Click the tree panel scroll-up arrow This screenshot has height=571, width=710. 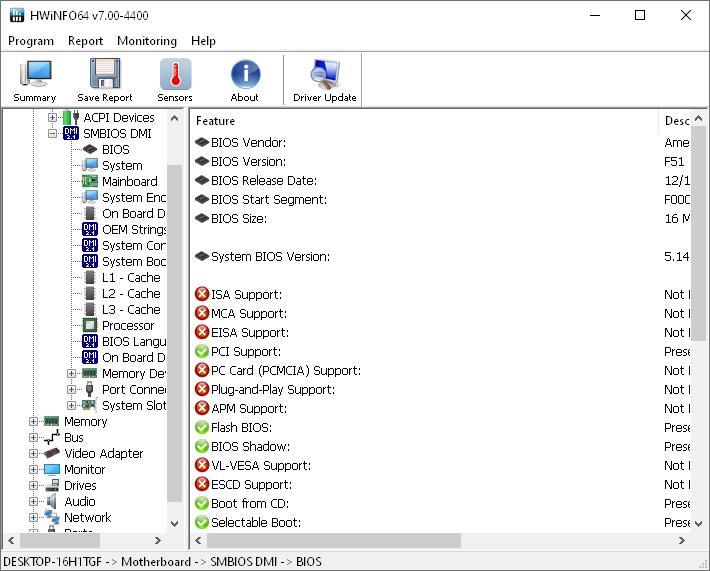coord(174,119)
